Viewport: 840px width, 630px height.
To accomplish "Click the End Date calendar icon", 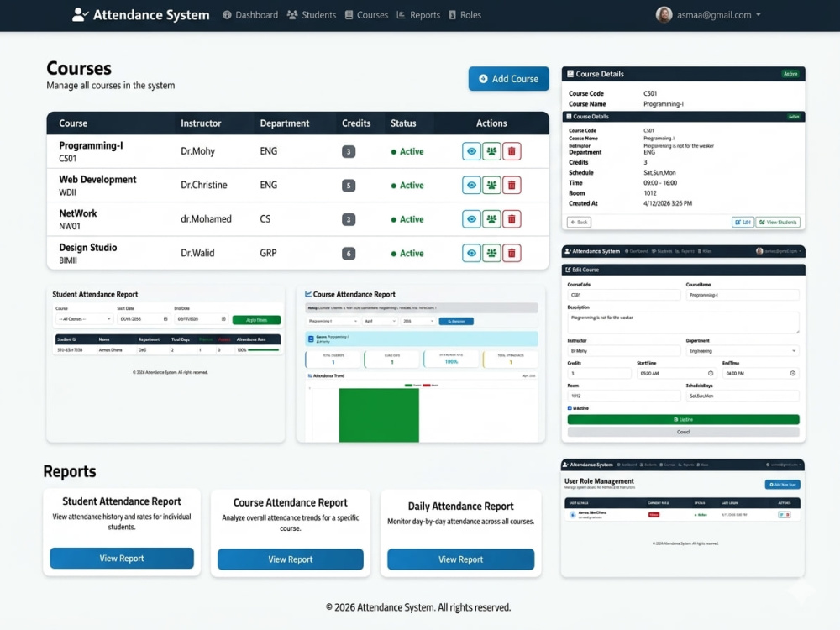I will point(223,318).
